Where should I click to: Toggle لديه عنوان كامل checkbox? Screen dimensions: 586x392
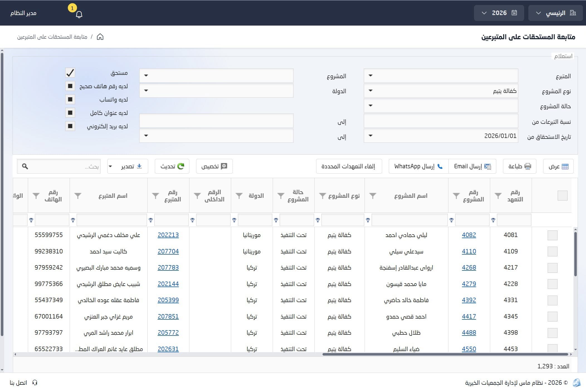[x=70, y=113]
